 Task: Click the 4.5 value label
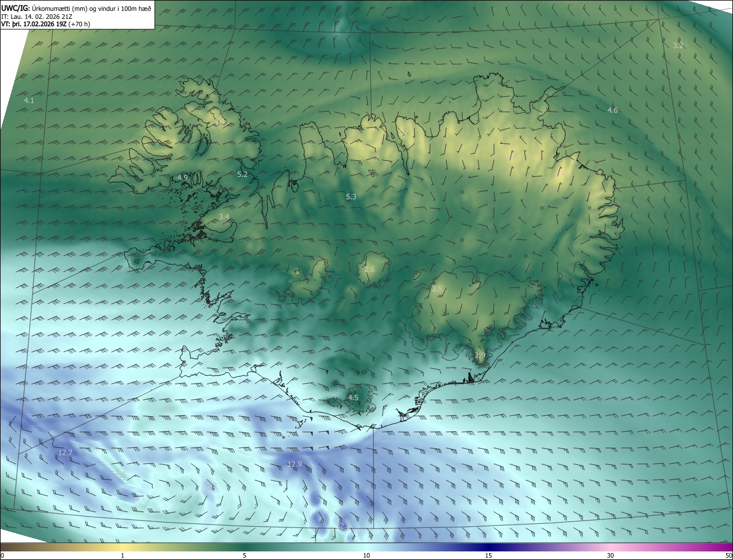(x=353, y=397)
